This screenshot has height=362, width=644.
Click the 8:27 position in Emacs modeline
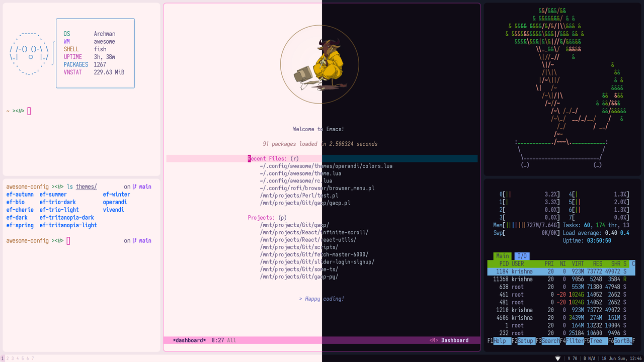pos(218,340)
